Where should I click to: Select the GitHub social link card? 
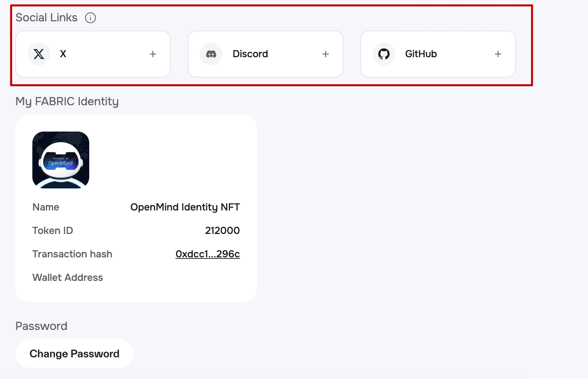point(438,54)
